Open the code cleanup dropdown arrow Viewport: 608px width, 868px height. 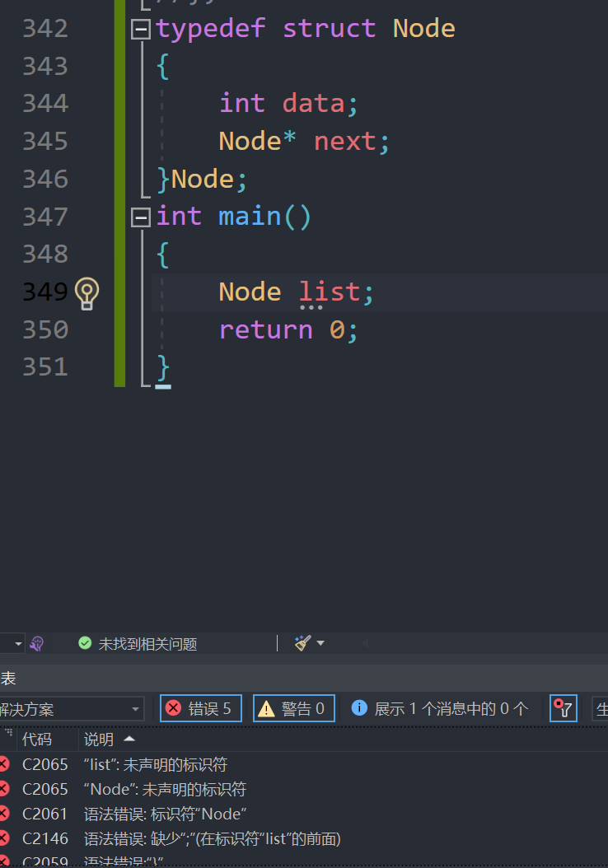pyautogui.click(x=320, y=643)
